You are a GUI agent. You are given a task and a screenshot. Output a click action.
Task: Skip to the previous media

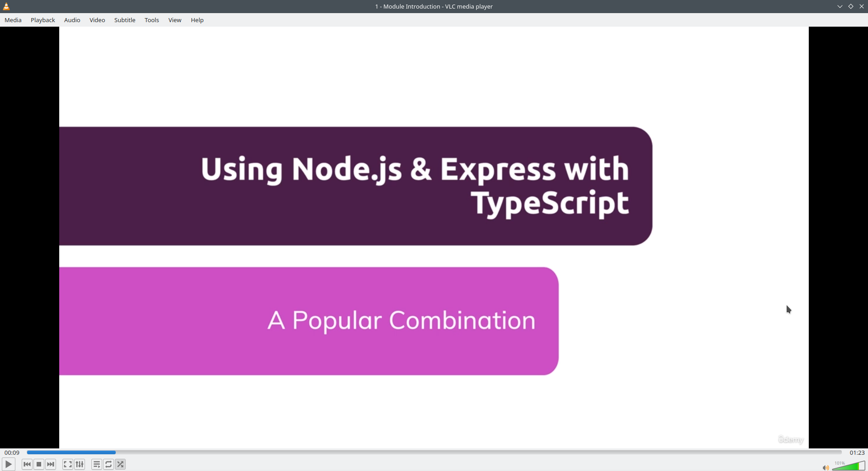click(x=27, y=464)
